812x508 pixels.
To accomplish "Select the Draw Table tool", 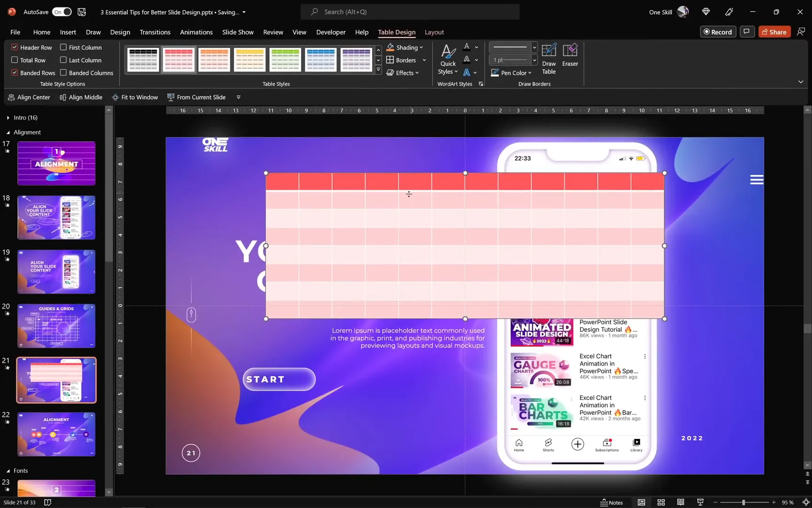I will click(548, 59).
